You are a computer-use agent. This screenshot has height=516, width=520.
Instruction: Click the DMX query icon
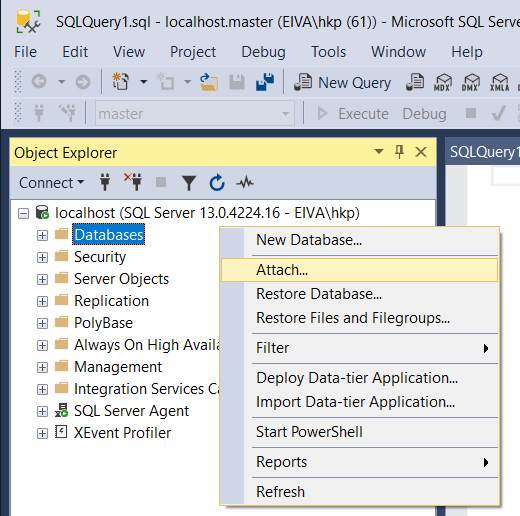[x=470, y=82]
